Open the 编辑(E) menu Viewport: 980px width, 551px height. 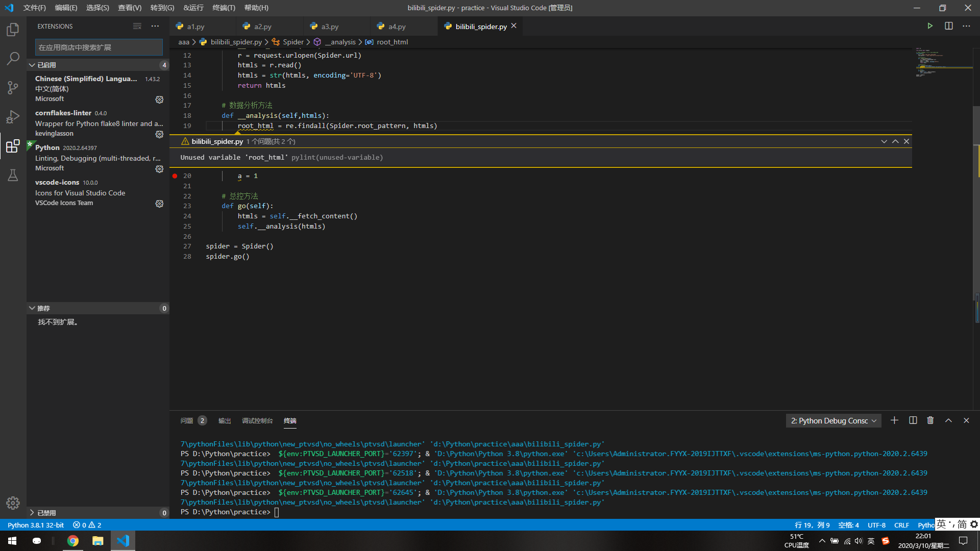[x=66, y=8]
